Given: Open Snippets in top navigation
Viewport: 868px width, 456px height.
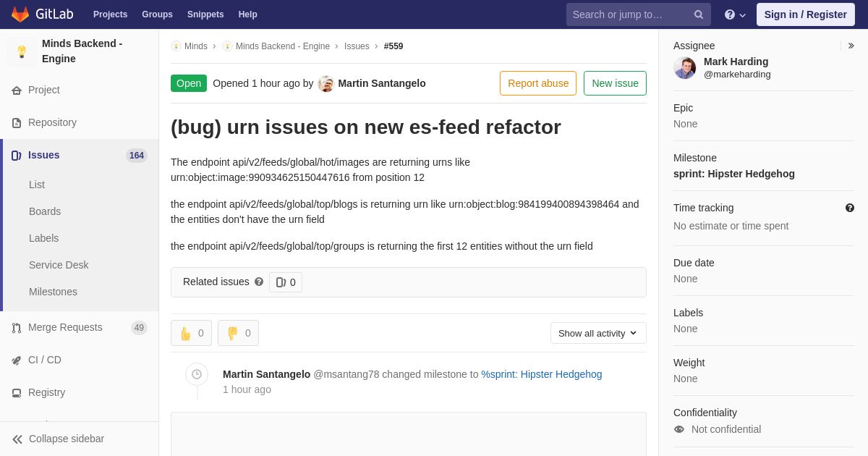Looking at the screenshot, I should [205, 14].
